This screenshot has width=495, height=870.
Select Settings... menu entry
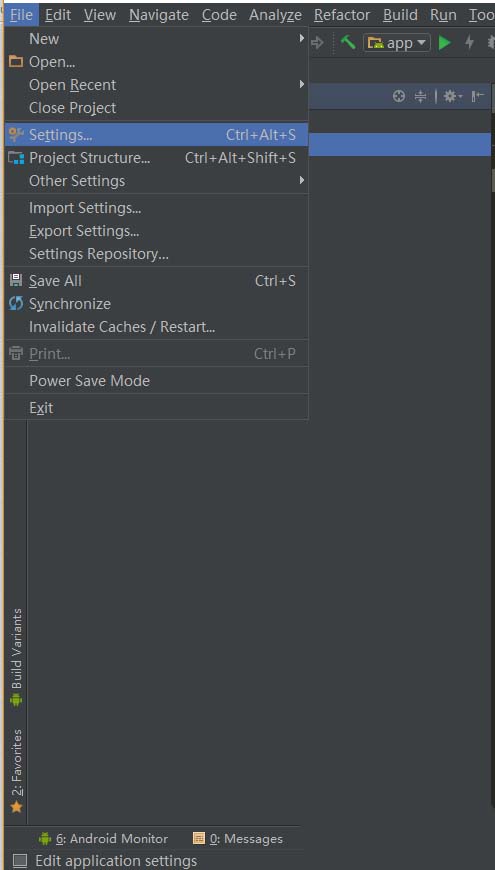[156, 135]
